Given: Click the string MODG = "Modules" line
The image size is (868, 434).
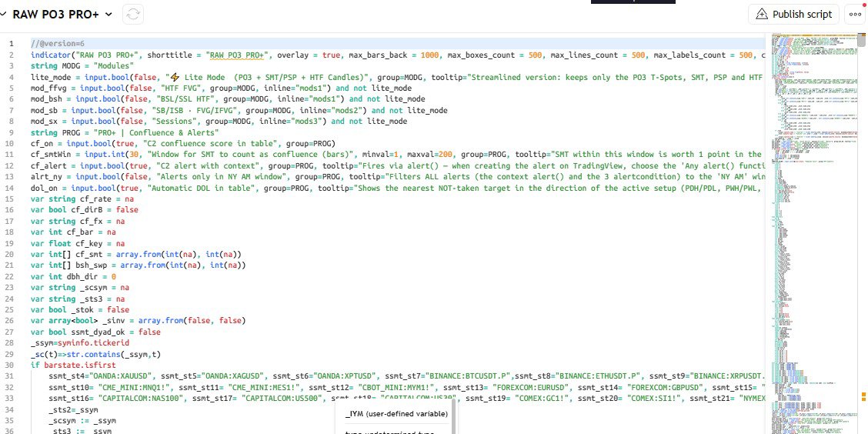Looking at the screenshot, I should click(x=82, y=66).
